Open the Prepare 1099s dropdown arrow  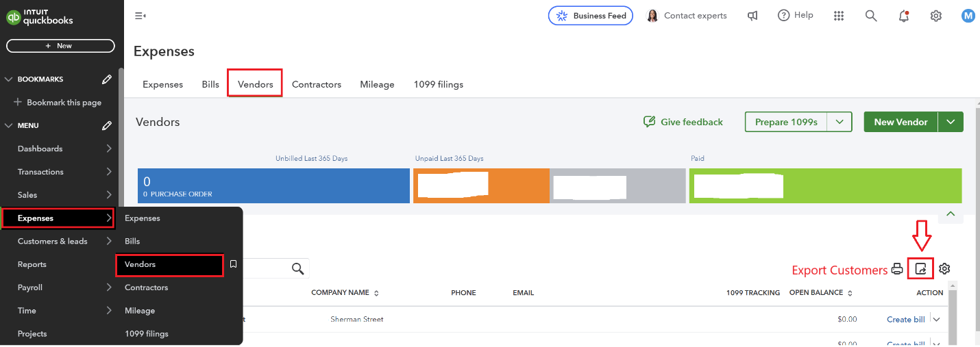coord(840,122)
